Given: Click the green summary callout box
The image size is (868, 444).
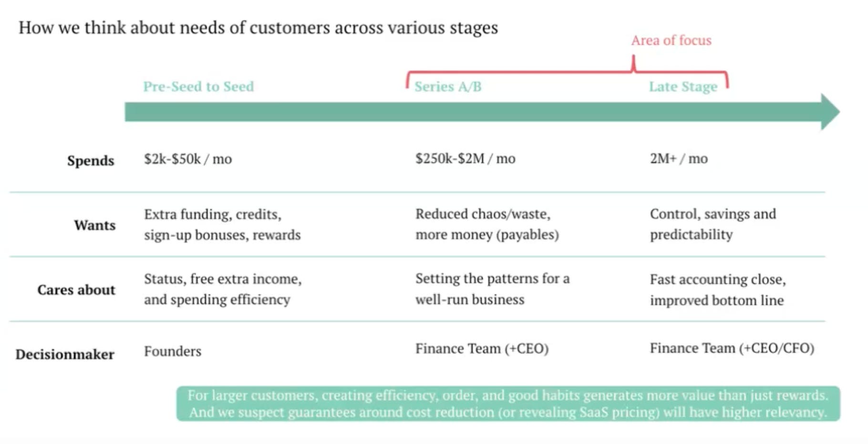Looking at the screenshot, I should (508, 404).
